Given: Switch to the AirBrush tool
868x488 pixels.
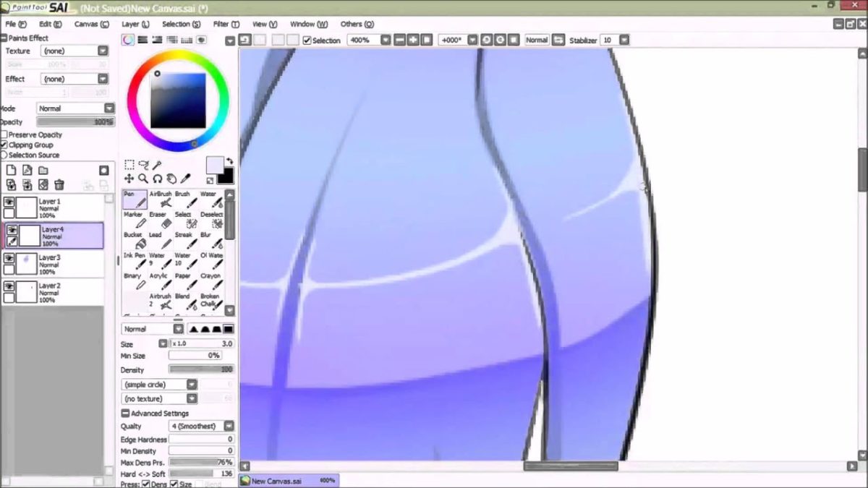Looking at the screenshot, I should pos(161,201).
